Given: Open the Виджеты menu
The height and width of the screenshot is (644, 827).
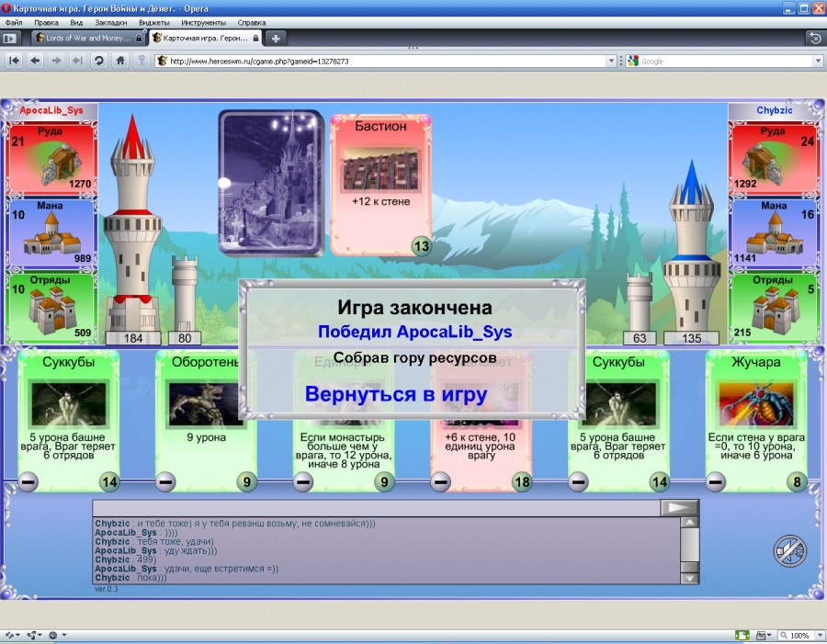Looking at the screenshot, I should click(x=154, y=23).
